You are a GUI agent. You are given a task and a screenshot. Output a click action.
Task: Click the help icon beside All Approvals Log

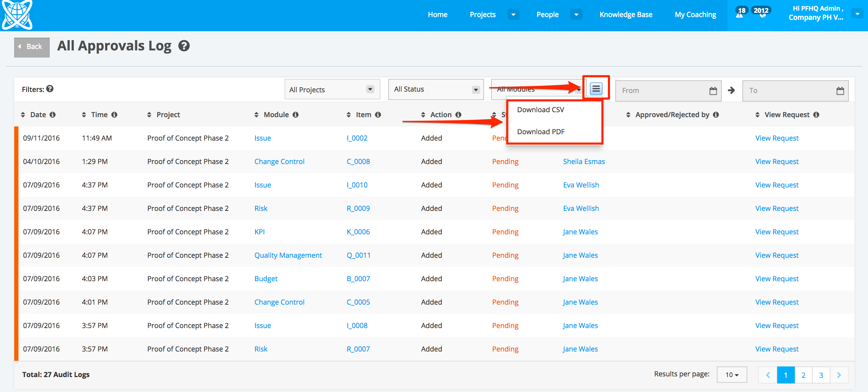click(184, 46)
